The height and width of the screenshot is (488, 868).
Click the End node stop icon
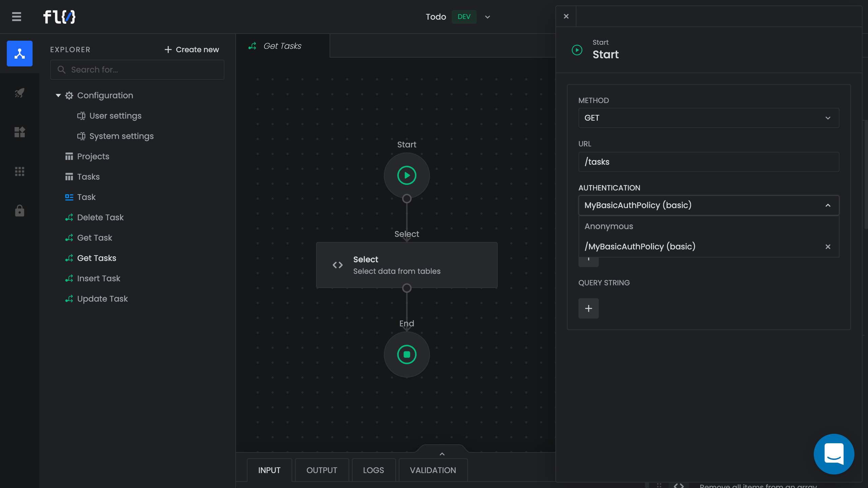[407, 354]
